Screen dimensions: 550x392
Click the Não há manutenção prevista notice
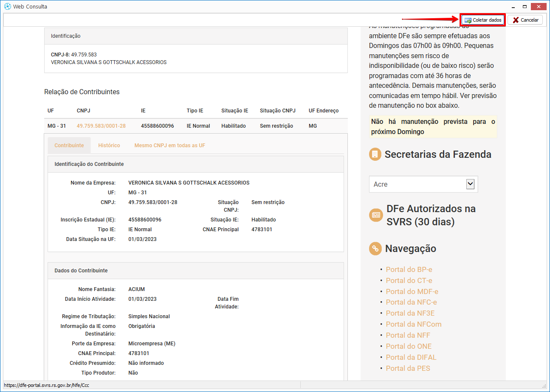(x=433, y=127)
